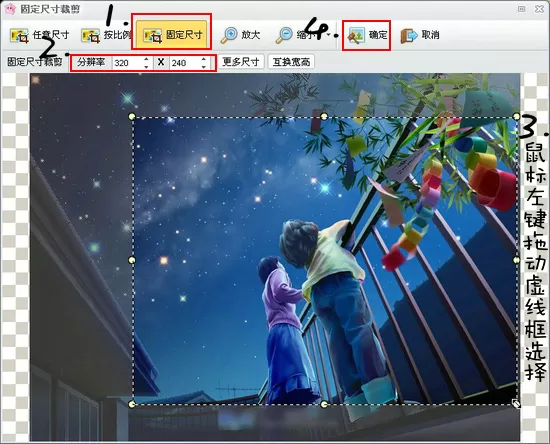Image resolution: width=550 pixels, height=444 pixels.
Task: Decrease width with the down stepper arrow
Action: (147, 66)
